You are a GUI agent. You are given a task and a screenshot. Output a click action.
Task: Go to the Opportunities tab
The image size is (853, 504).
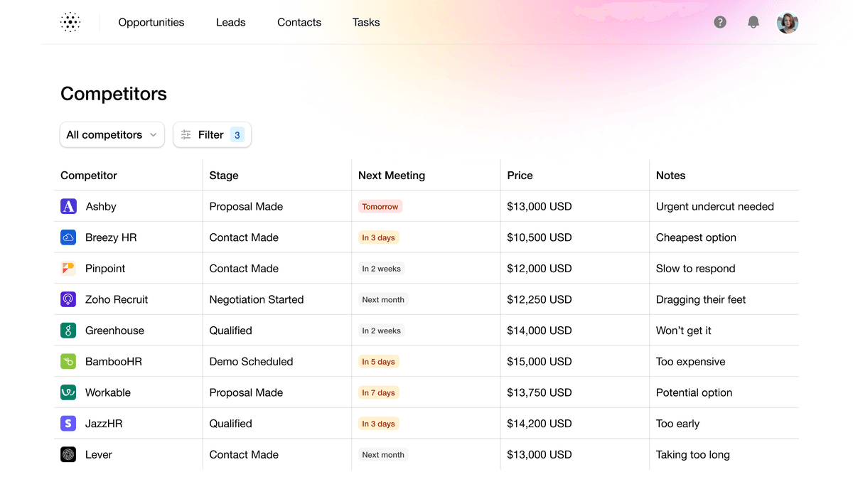click(151, 22)
